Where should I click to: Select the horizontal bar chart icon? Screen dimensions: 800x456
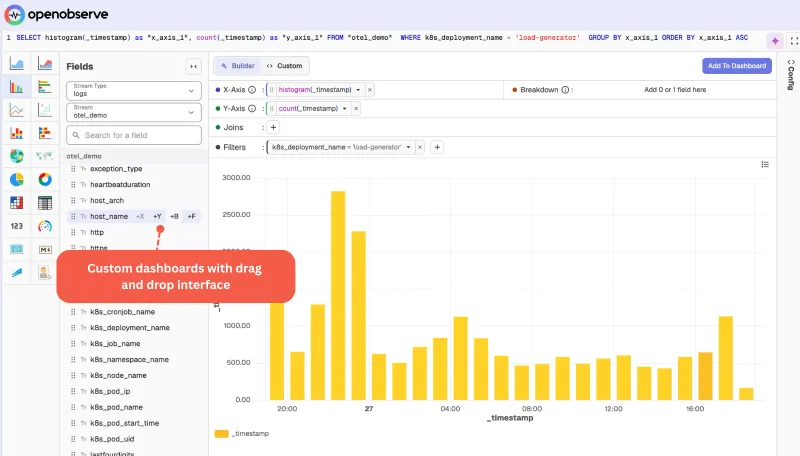tap(45, 87)
